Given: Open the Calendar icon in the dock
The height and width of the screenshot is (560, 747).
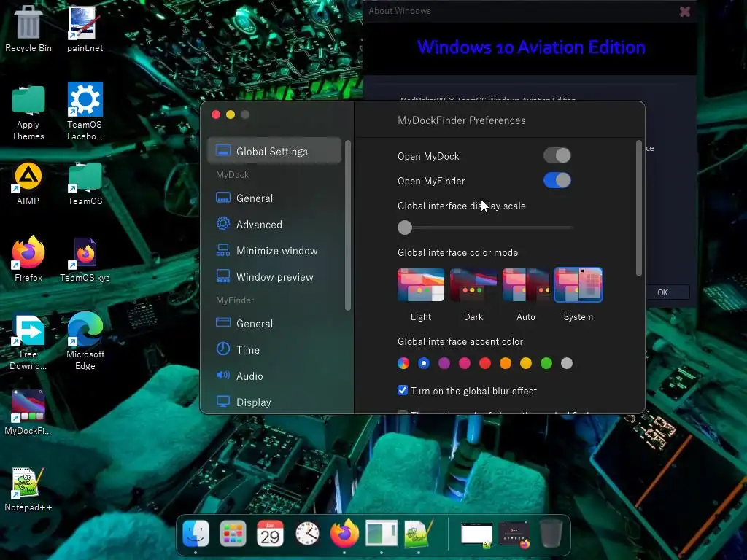Looking at the screenshot, I should pyautogui.click(x=270, y=533).
